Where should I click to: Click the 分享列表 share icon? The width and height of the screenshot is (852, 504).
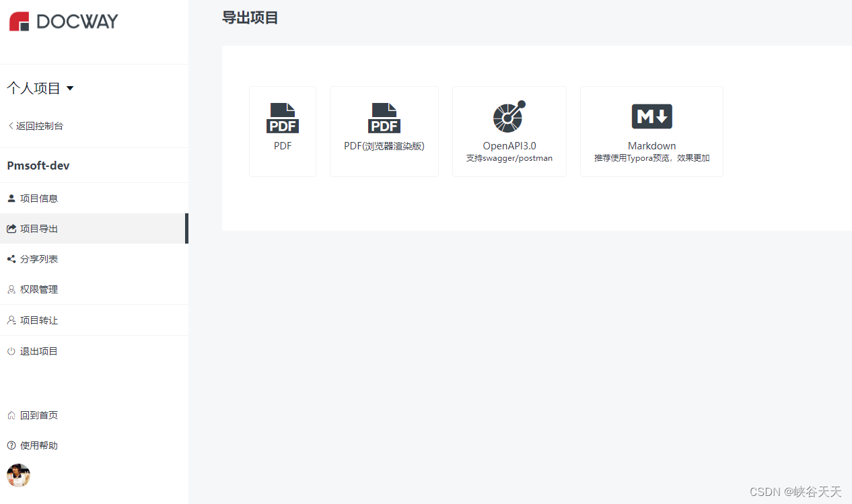(x=11, y=258)
